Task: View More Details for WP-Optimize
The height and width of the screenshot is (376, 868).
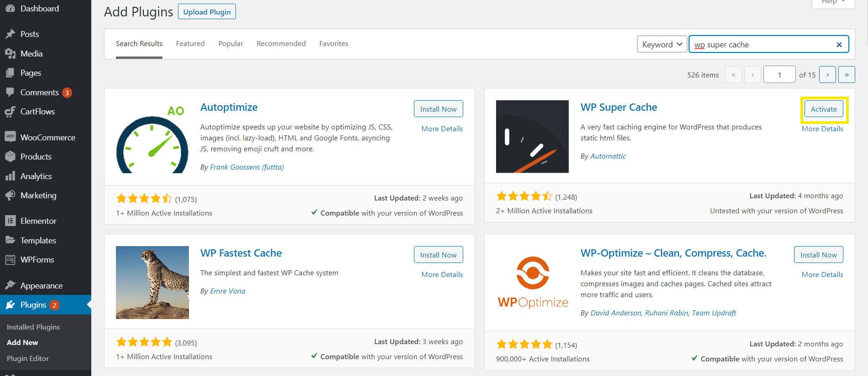Action: click(x=822, y=275)
